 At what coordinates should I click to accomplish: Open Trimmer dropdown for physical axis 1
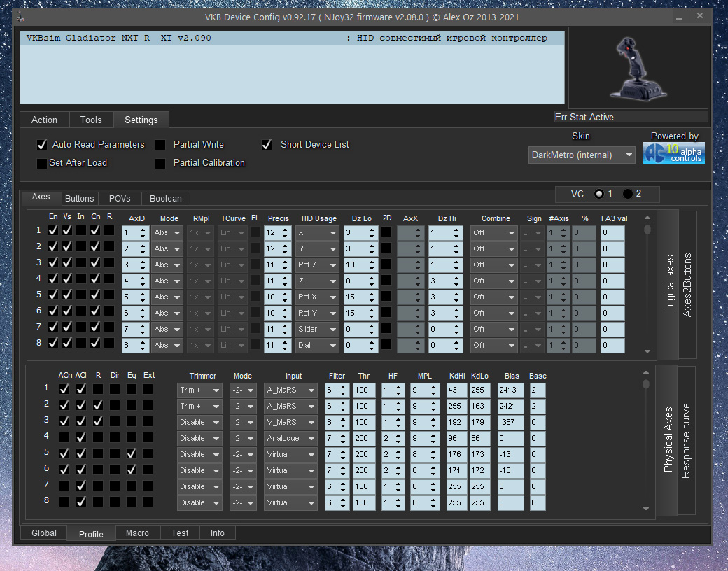(x=199, y=390)
